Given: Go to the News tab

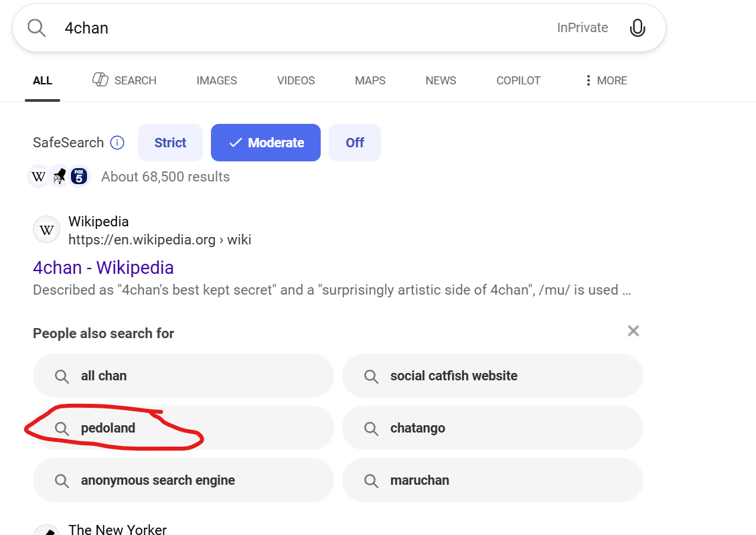Looking at the screenshot, I should point(441,80).
